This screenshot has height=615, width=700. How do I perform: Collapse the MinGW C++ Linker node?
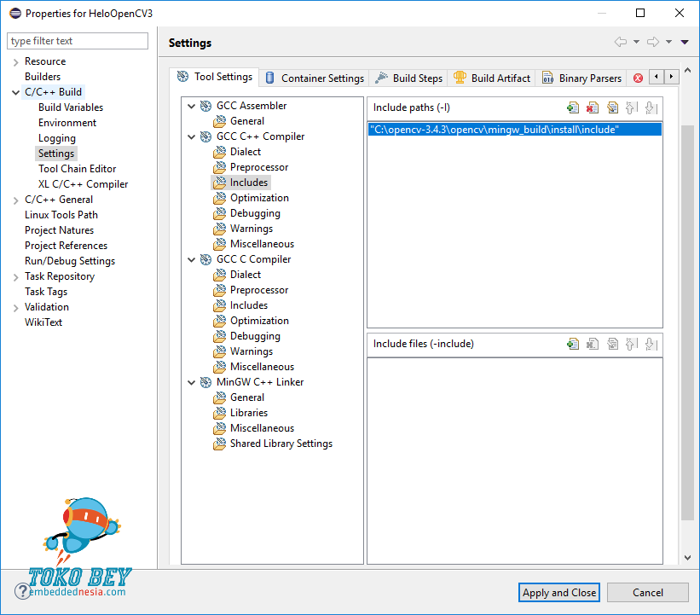pyautogui.click(x=191, y=382)
